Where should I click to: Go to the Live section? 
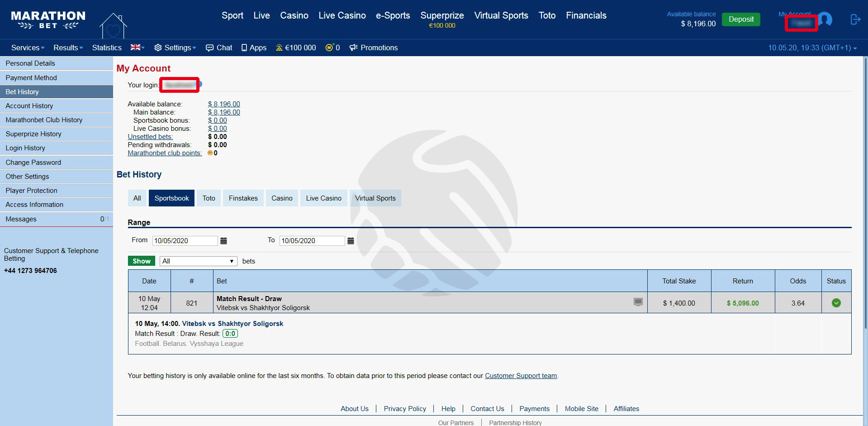tap(261, 15)
